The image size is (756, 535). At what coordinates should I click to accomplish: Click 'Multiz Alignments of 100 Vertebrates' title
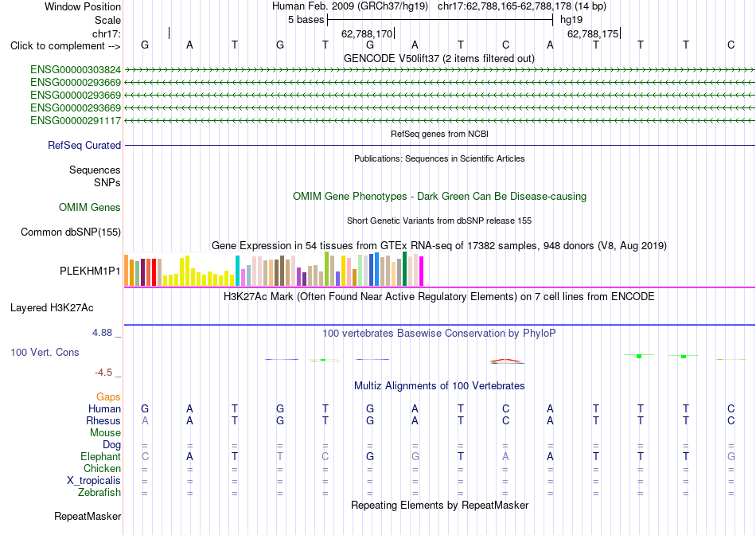(x=439, y=385)
